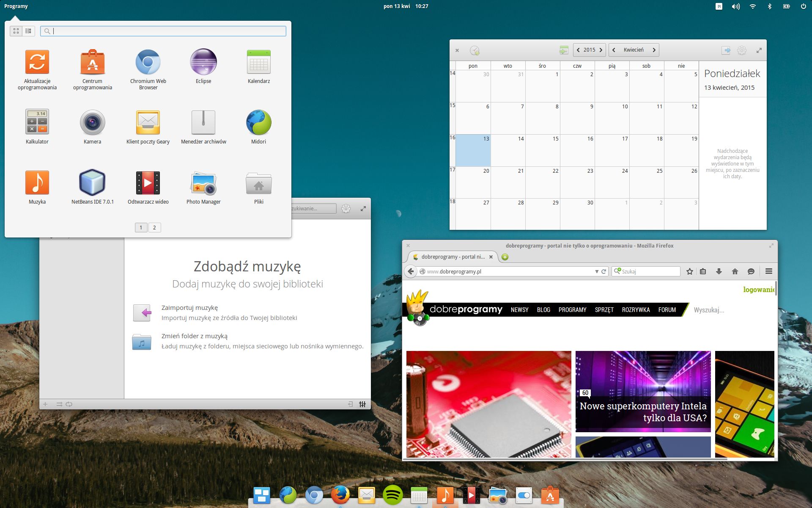Jump to today in calendar toolbar
The width and height of the screenshot is (812, 508).
coord(564,50)
